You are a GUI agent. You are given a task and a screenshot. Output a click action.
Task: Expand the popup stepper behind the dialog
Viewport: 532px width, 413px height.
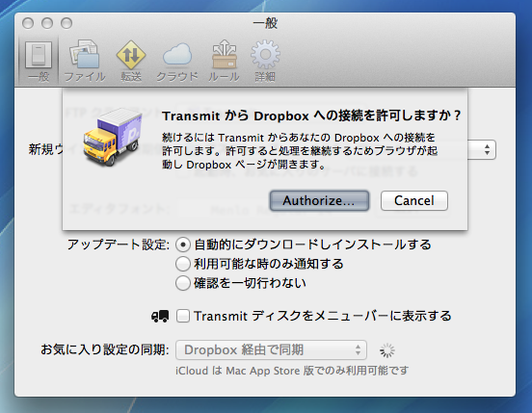tap(487, 149)
